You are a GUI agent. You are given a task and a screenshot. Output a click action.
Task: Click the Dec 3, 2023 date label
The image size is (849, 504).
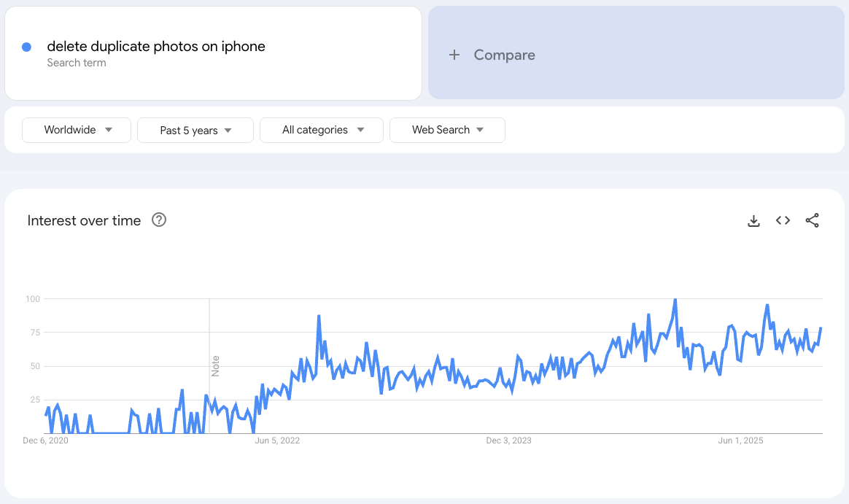pos(508,441)
